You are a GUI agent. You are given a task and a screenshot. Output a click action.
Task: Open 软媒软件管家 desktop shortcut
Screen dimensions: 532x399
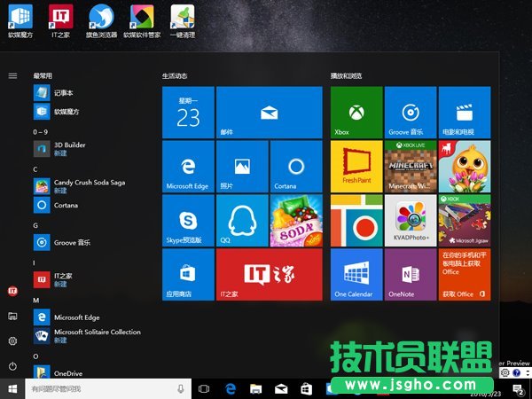142,21
